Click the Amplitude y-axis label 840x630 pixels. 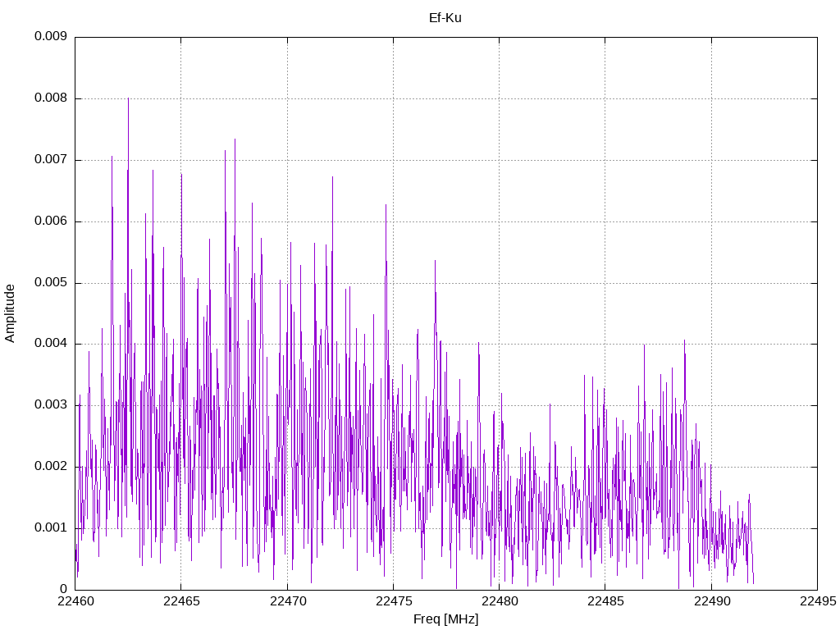[x=10, y=313]
